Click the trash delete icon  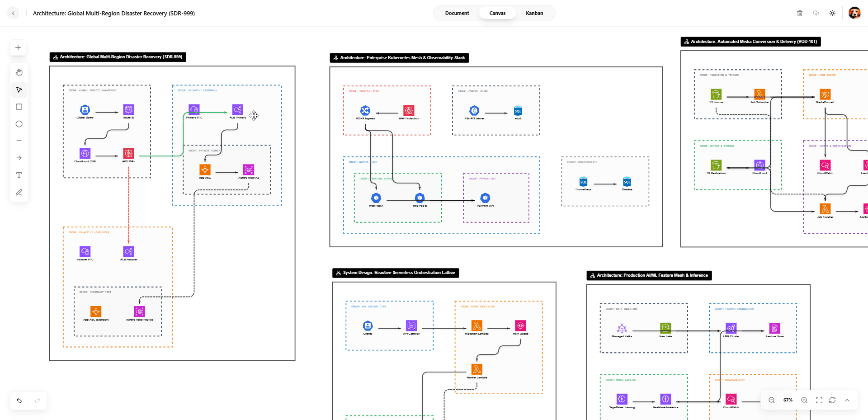(x=799, y=13)
